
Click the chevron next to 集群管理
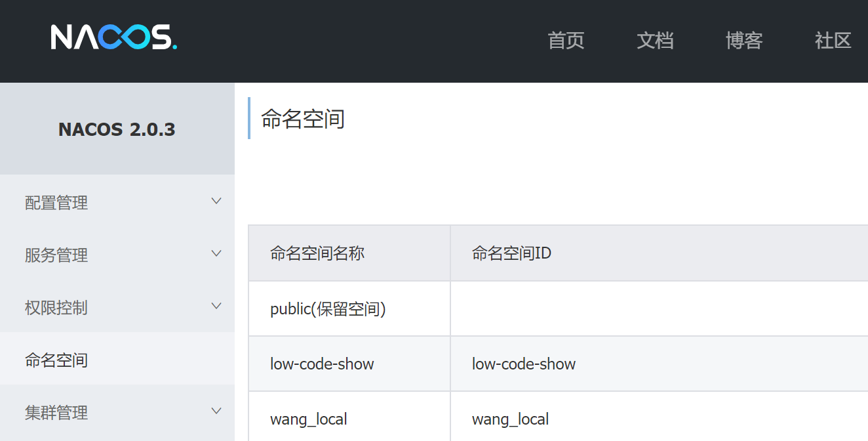point(216,411)
